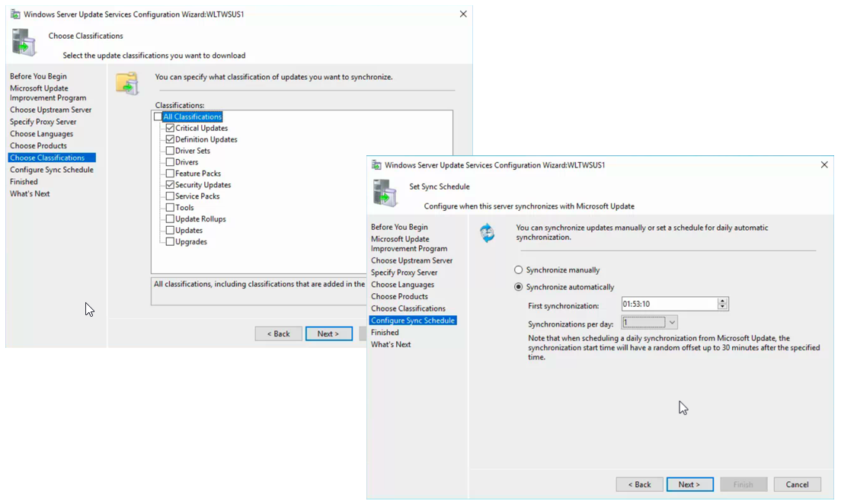The image size is (841, 504).
Task: Click Next in the Classifications window
Action: coord(329,333)
